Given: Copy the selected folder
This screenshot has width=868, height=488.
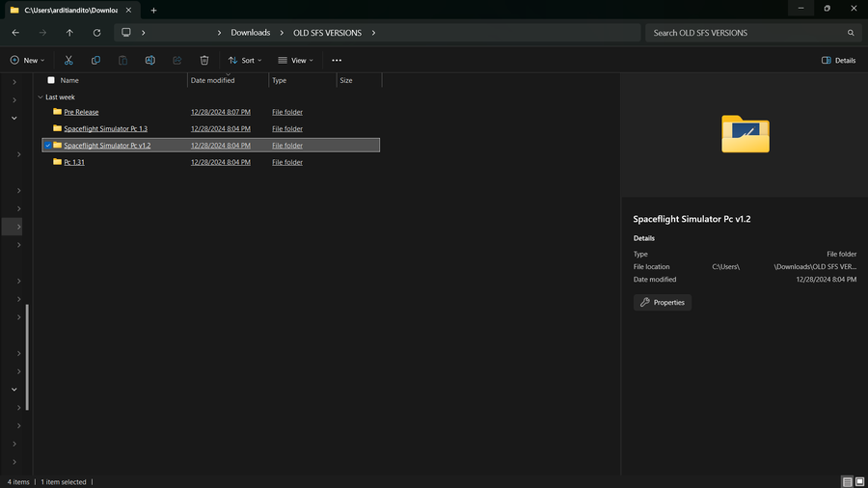Looking at the screenshot, I should click(x=95, y=61).
